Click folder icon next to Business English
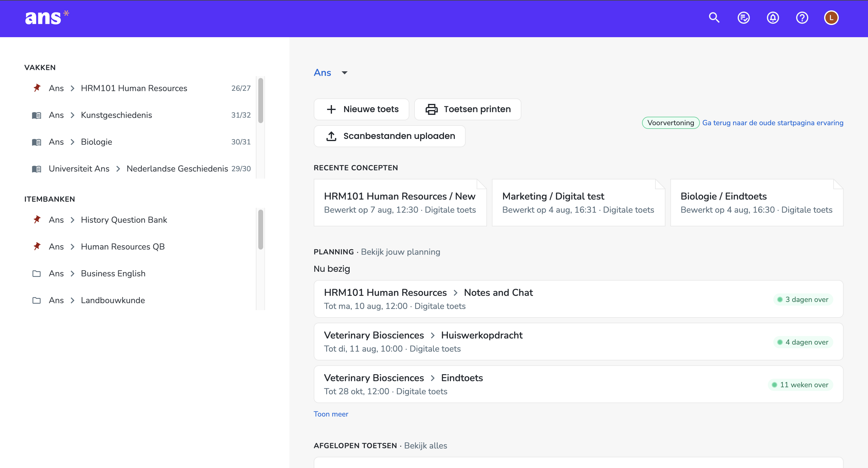 36,273
